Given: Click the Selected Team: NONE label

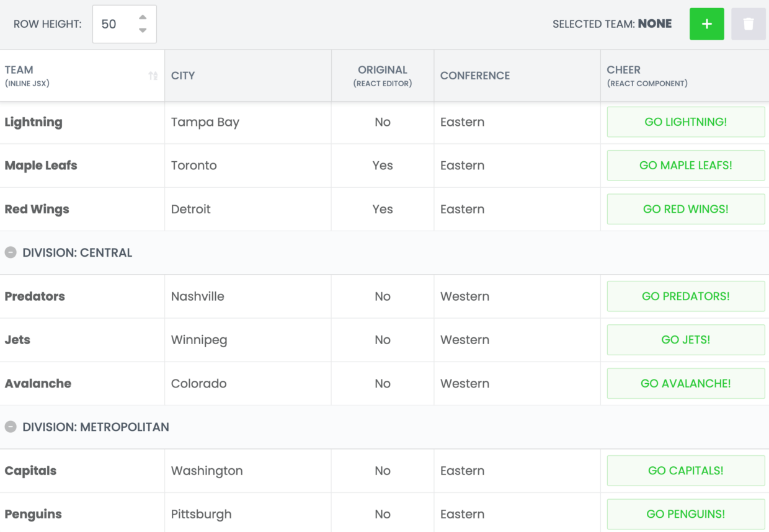Looking at the screenshot, I should (x=612, y=24).
